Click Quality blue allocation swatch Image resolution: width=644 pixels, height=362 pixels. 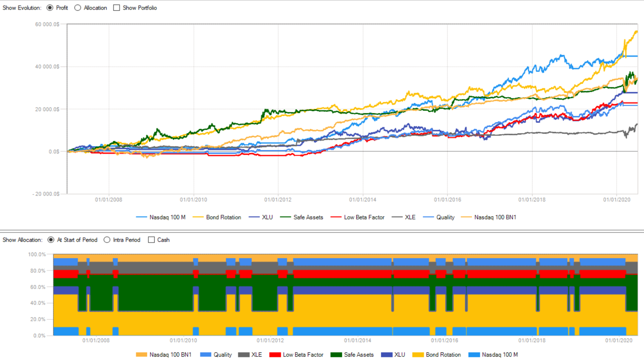(x=206, y=355)
